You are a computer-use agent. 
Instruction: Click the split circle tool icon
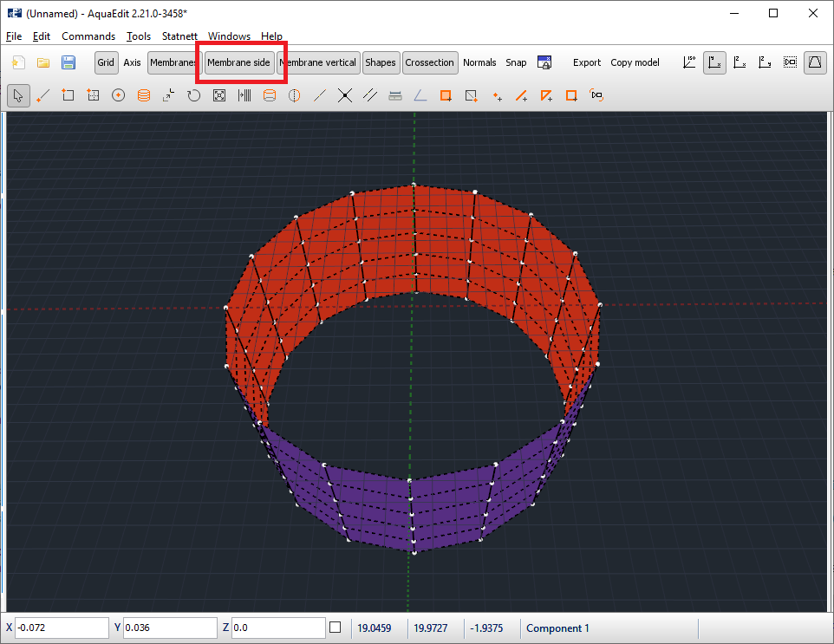click(x=294, y=95)
